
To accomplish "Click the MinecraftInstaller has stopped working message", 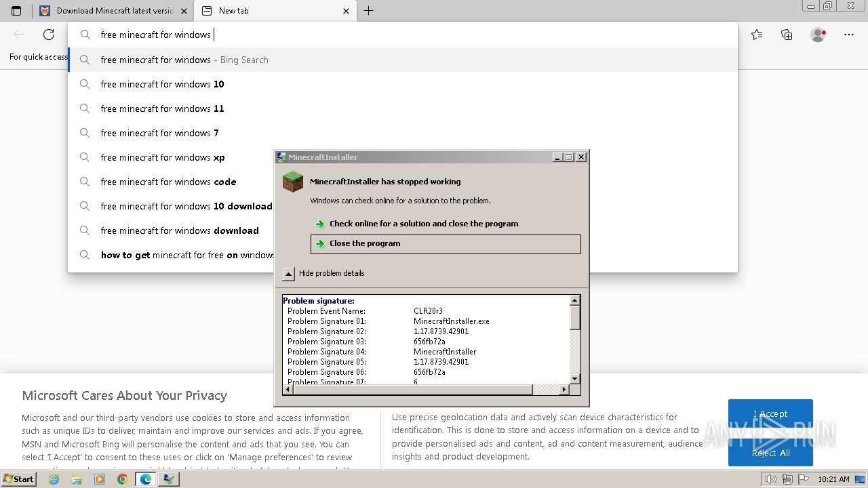I will (x=385, y=182).
